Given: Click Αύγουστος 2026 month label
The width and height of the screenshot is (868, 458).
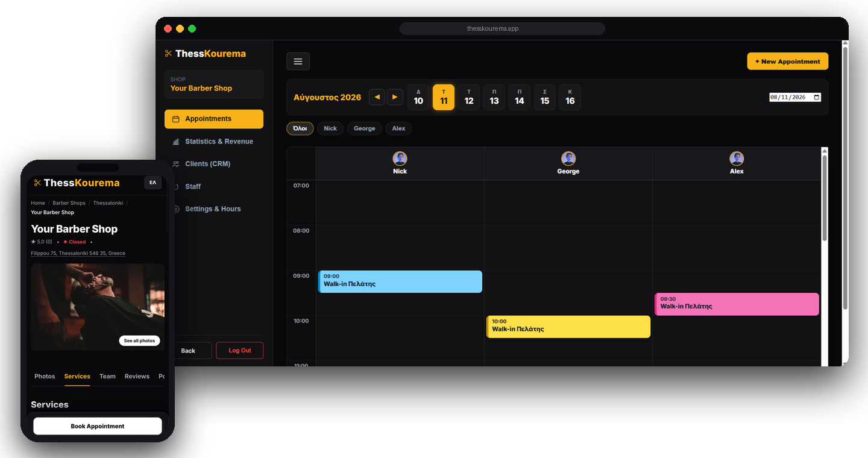Looking at the screenshot, I should pyautogui.click(x=327, y=98).
